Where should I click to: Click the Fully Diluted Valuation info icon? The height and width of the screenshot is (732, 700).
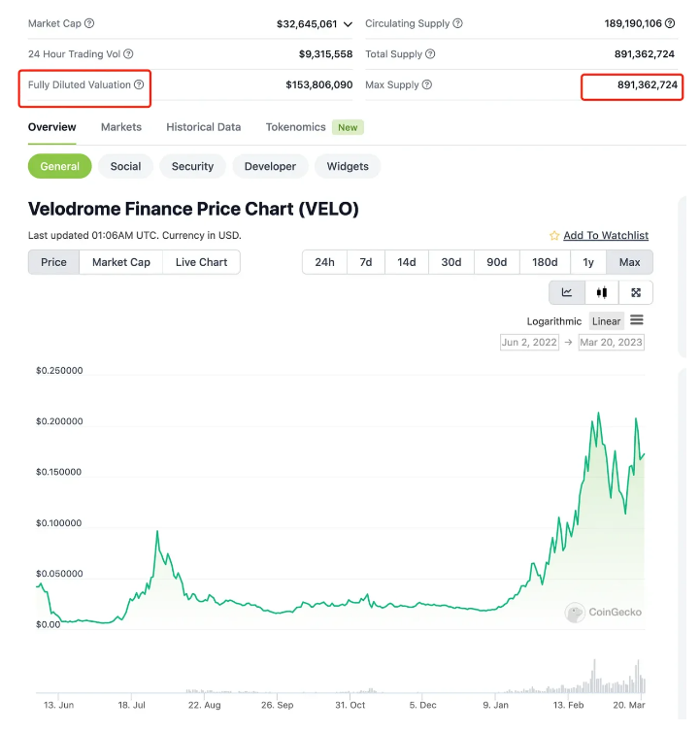139,85
